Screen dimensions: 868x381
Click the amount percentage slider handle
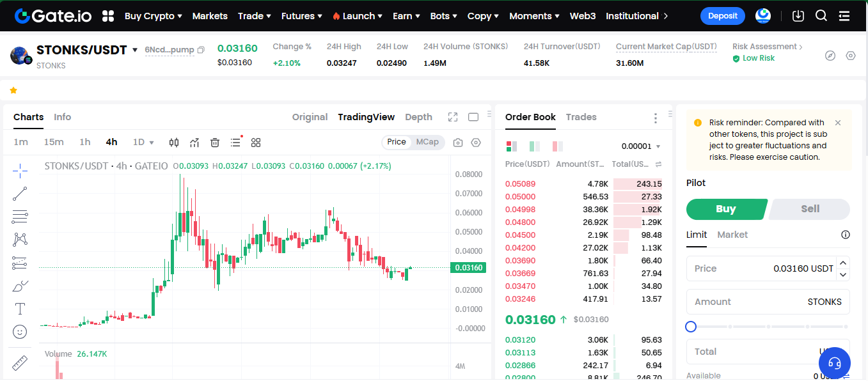tap(691, 327)
